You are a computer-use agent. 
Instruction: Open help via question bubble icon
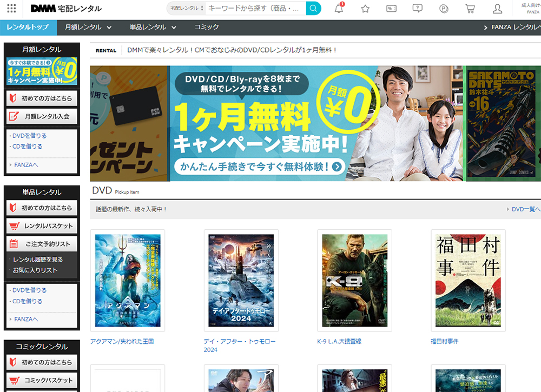(x=417, y=9)
